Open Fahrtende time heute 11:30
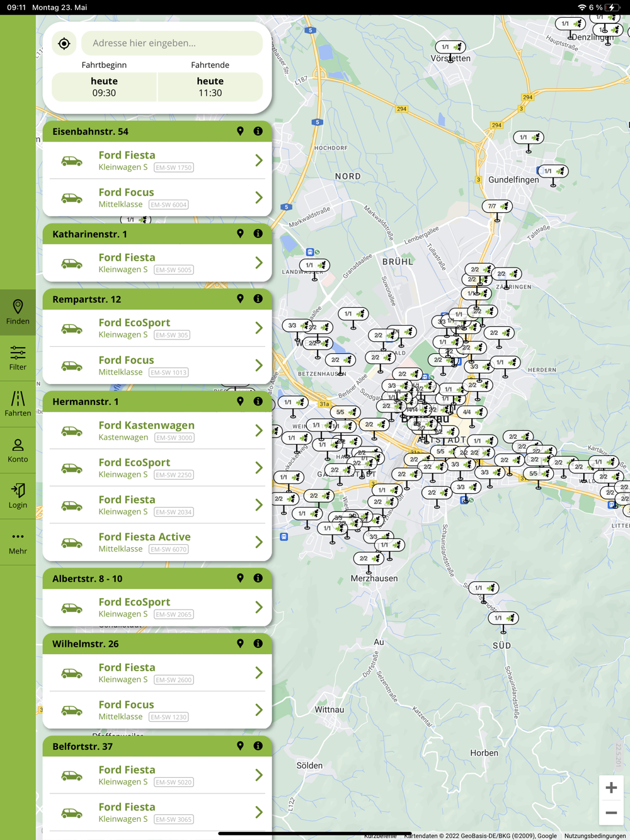 point(210,87)
